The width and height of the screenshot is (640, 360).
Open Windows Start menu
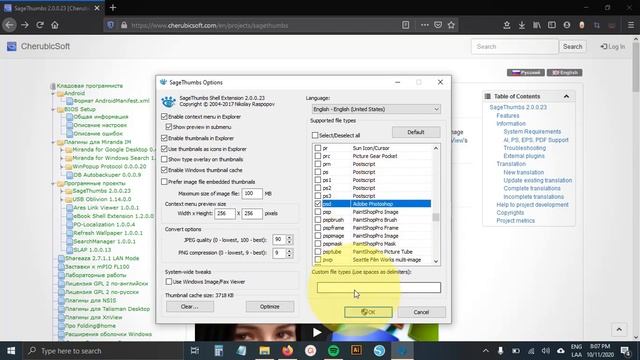[11, 351]
